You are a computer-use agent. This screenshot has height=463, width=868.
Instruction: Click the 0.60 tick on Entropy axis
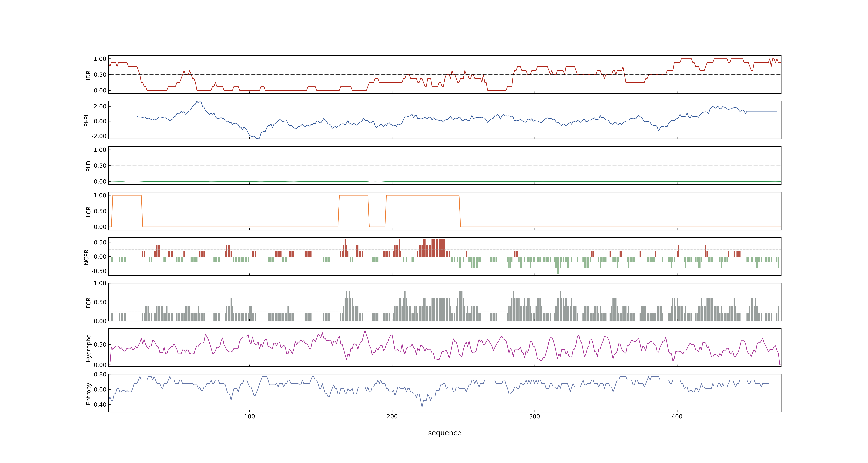pyautogui.click(x=100, y=390)
